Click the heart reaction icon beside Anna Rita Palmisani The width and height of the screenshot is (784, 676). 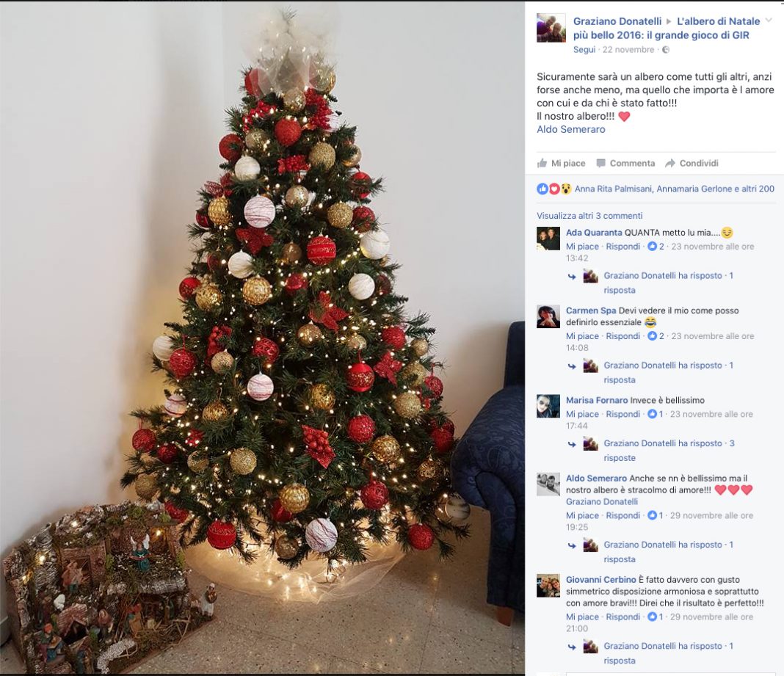554,189
